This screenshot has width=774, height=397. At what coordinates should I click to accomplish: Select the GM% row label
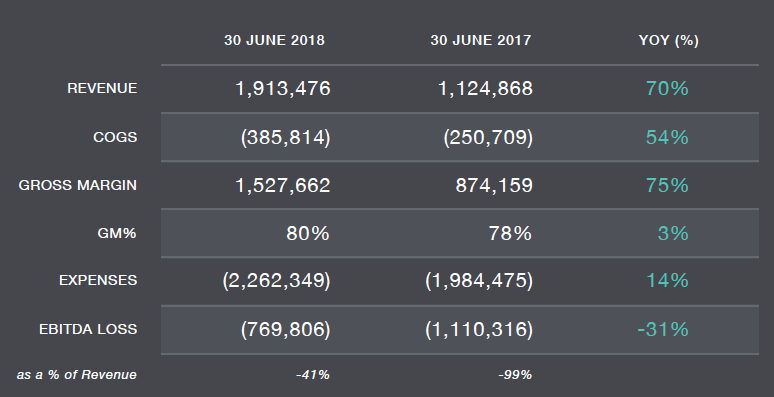pyautogui.click(x=117, y=233)
